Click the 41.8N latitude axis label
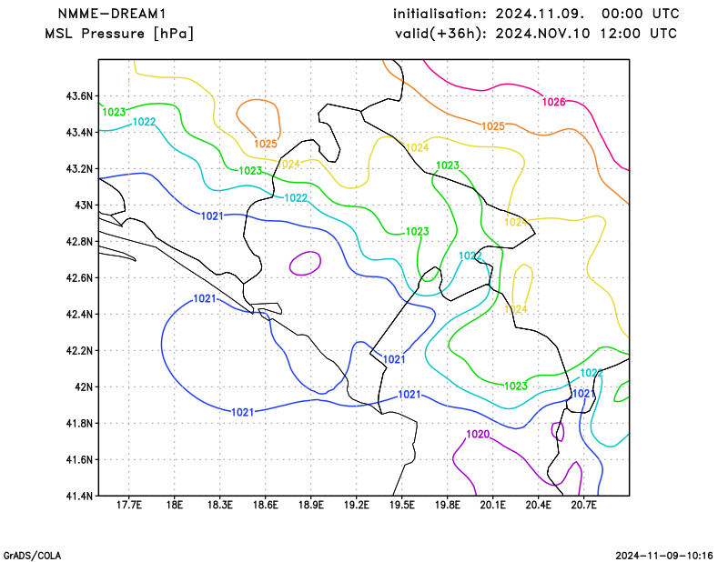Image resolution: width=728 pixels, height=562 pixels. click(79, 423)
